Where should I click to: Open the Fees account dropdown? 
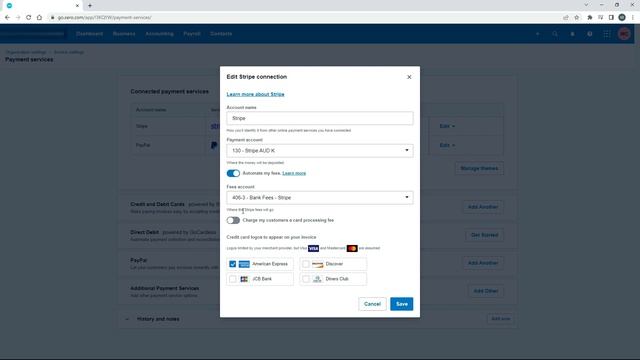coord(320,198)
